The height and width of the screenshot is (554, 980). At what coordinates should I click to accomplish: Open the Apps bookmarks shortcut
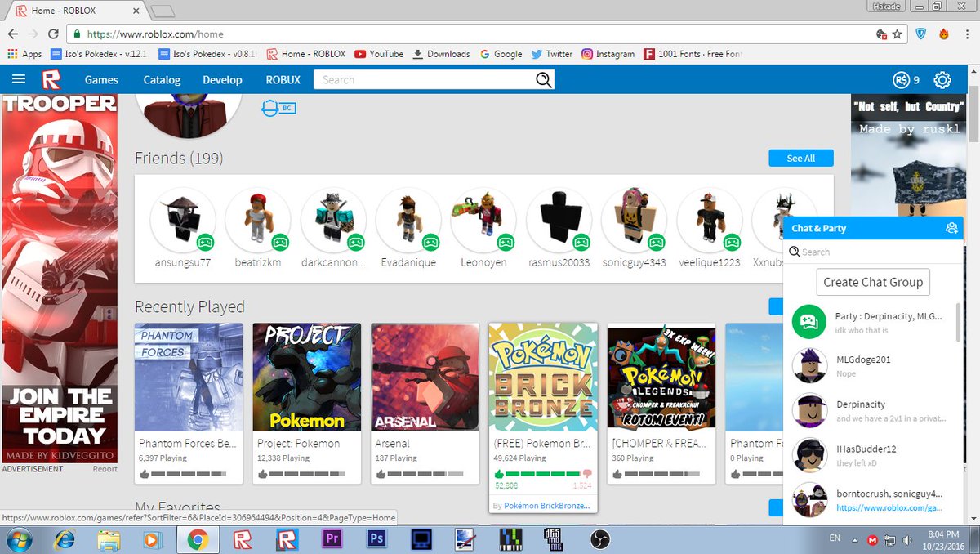pyautogui.click(x=24, y=54)
